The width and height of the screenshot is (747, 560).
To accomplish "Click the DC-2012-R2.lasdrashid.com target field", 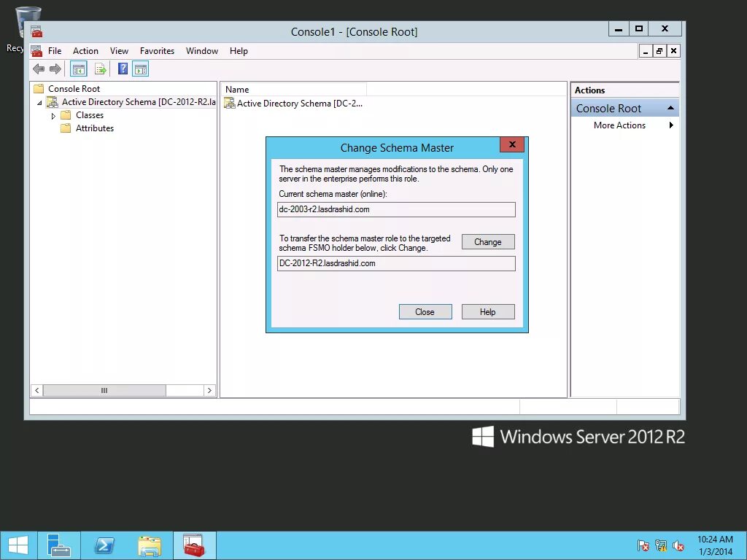I will click(396, 263).
